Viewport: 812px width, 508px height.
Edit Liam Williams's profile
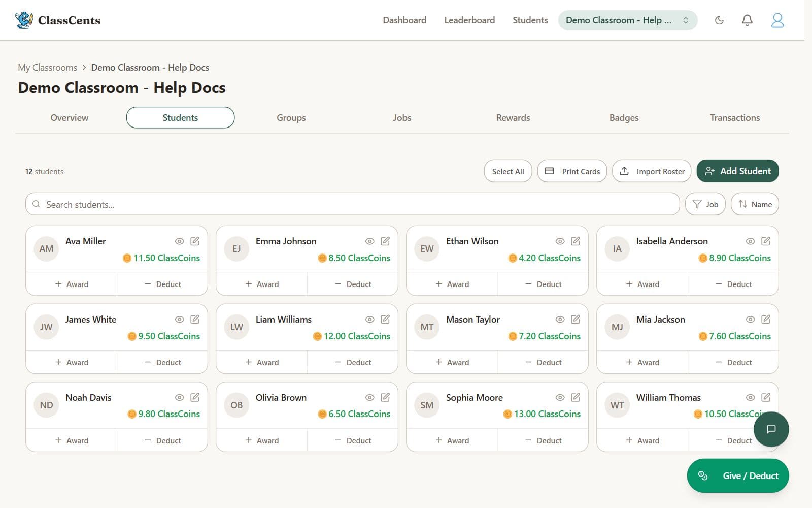[x=385, y=320]
